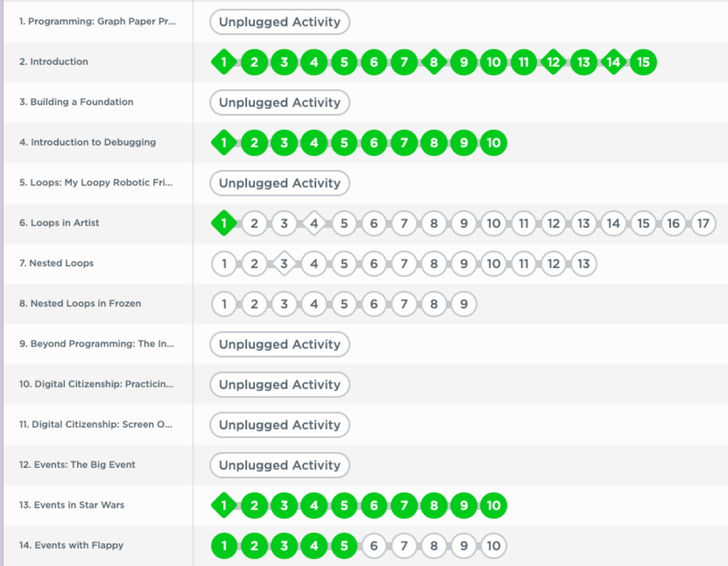The height and width of the screenshot is (566, 728).
Task: Click level 17 in Loops in Artist
Action: click(x=703, y=223)
